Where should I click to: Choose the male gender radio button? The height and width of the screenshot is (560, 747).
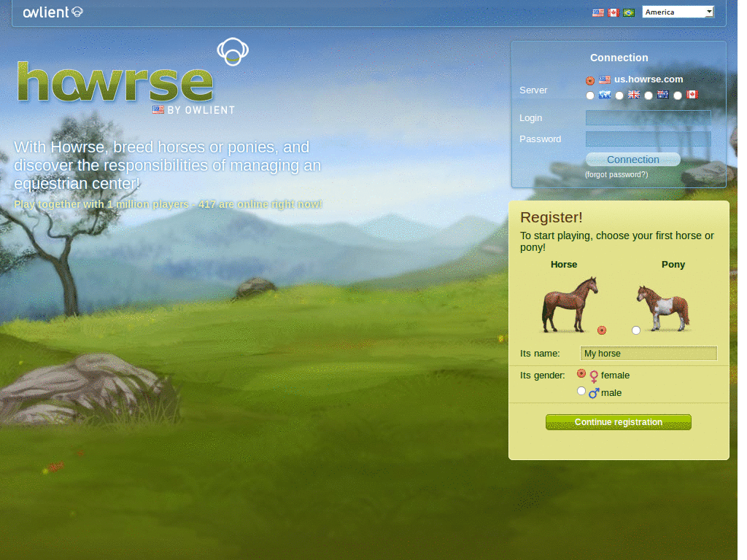(581, 391)
